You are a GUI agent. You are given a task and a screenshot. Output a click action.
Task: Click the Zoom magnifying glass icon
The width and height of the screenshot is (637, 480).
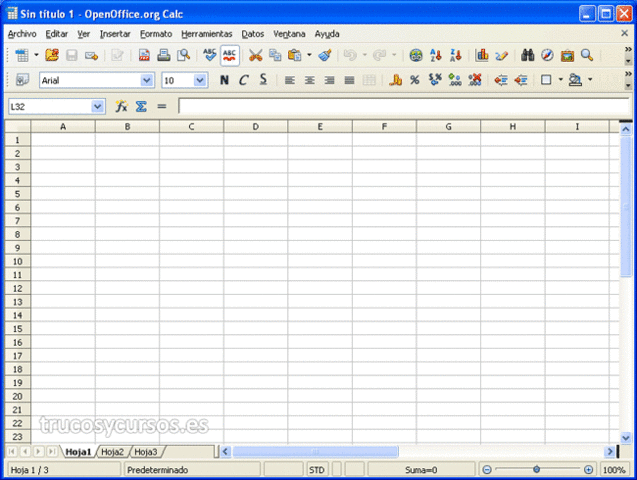(587, 55)
